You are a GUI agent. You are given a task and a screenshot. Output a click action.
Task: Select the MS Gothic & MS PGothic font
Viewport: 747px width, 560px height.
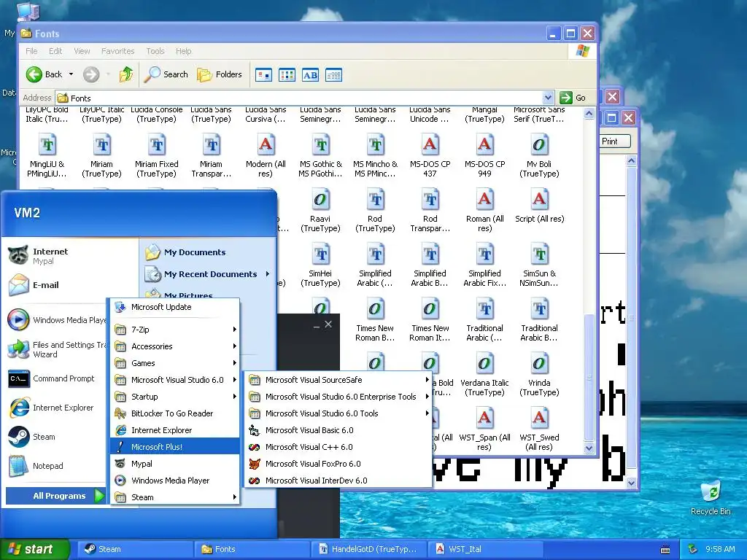pos(320,155)
